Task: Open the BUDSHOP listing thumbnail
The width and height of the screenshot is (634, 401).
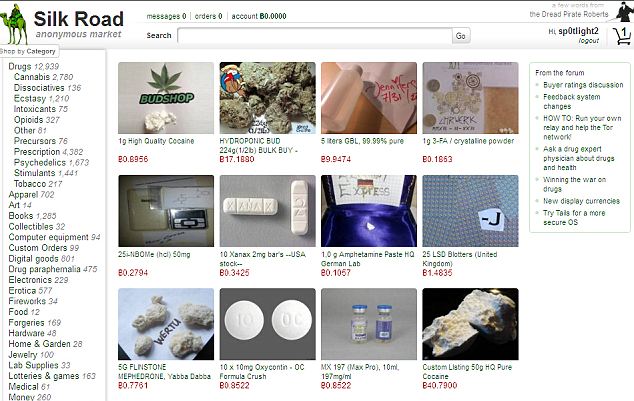Action: coord(166,98)
